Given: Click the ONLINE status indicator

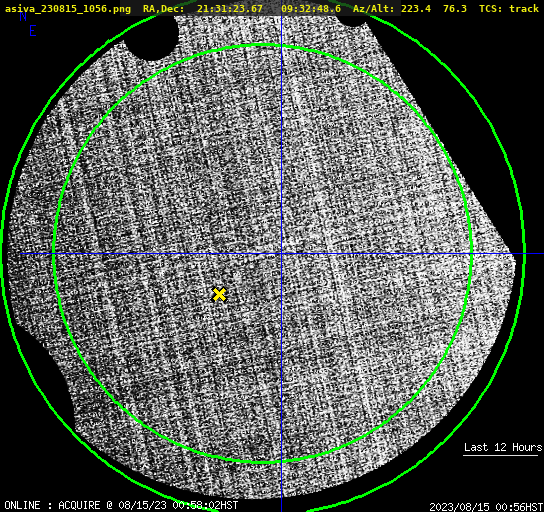Looking at the screenshot, I should click(23, 505).
